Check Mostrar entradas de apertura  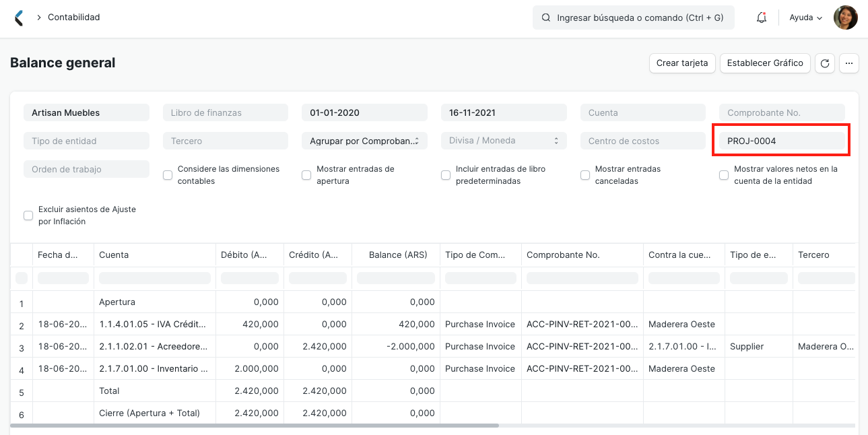point(306,175)
